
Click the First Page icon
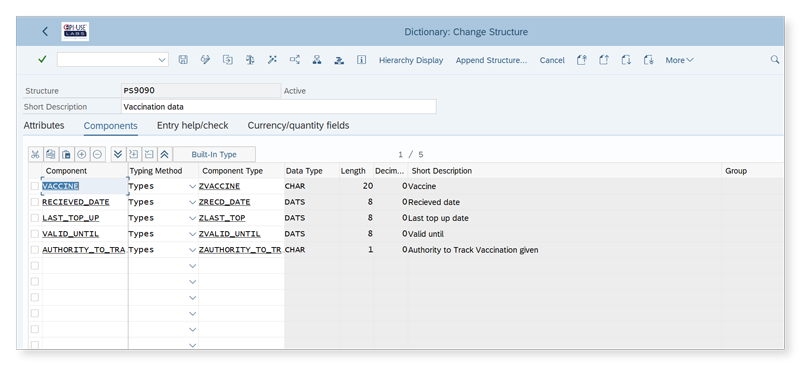click(x=582, y=60)
